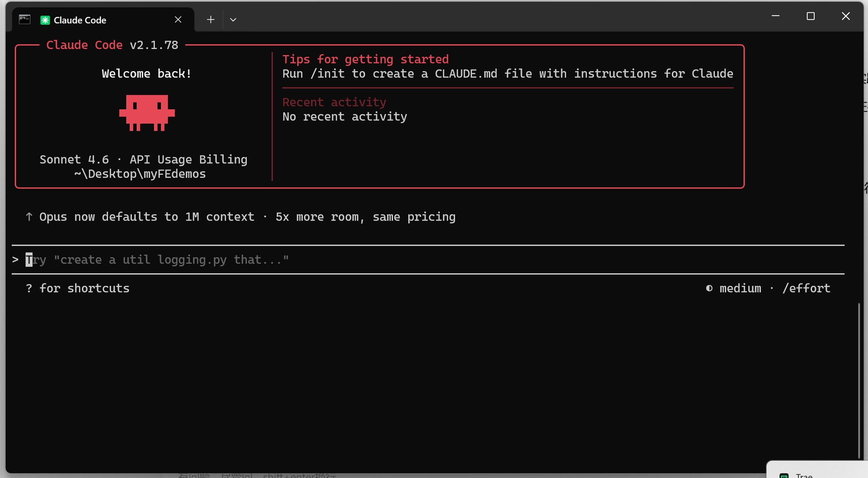The width and height of the screenshot is (868, 478).
Task: Click the pixel robot mascot
Action: click(147, 113)
